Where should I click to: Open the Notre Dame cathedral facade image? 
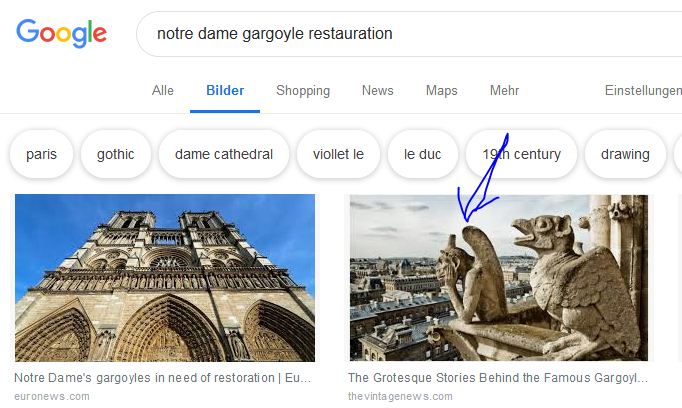pyautogui.click(x=165, y=277)
